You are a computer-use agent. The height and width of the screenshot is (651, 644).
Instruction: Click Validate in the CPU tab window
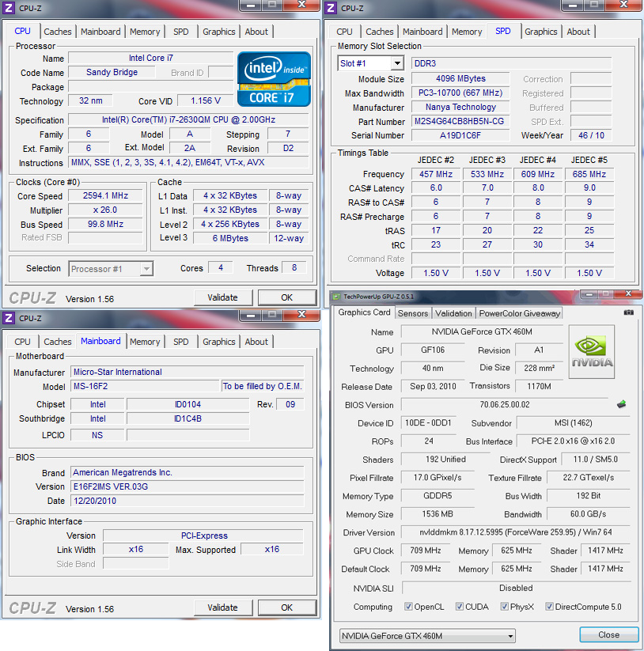[x=223, y=297]
